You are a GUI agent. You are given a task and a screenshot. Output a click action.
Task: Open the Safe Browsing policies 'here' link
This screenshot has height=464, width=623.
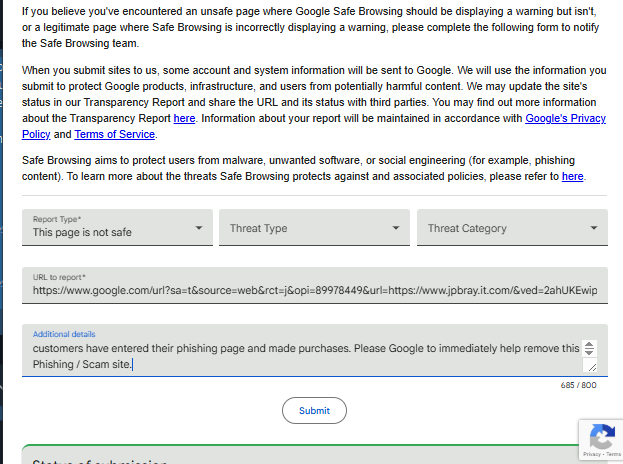572,176
